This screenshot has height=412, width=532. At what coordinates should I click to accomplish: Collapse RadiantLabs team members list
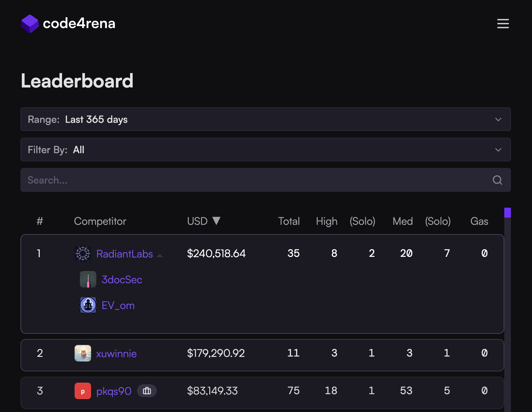[x=160, y=256]
